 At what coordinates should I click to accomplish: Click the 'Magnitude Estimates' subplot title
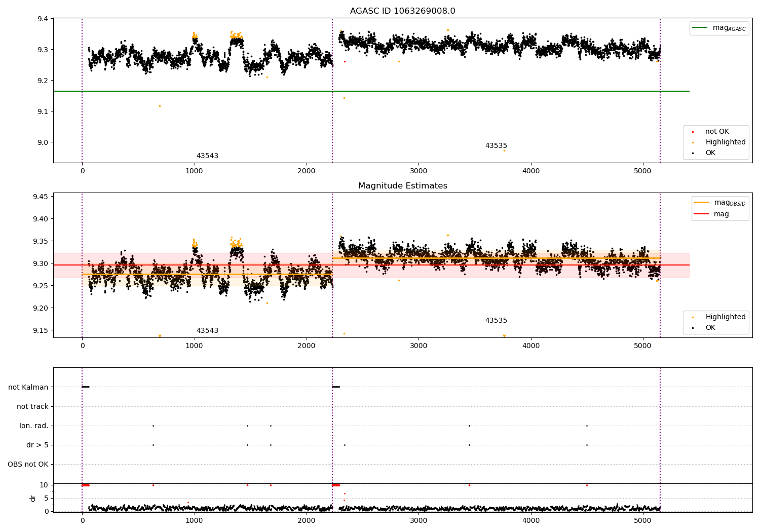coord(402,186)
